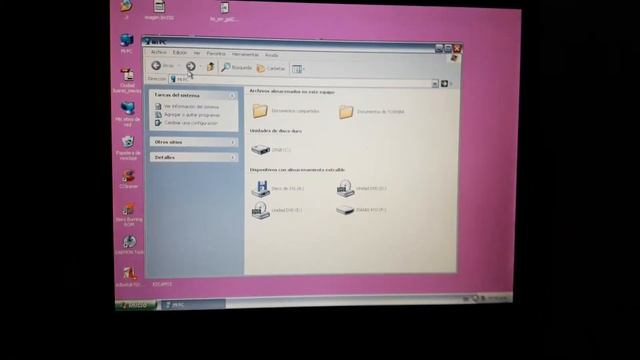Select the DAEMON Tools desktop icon
Screen dimensions: 640x360
129,245
